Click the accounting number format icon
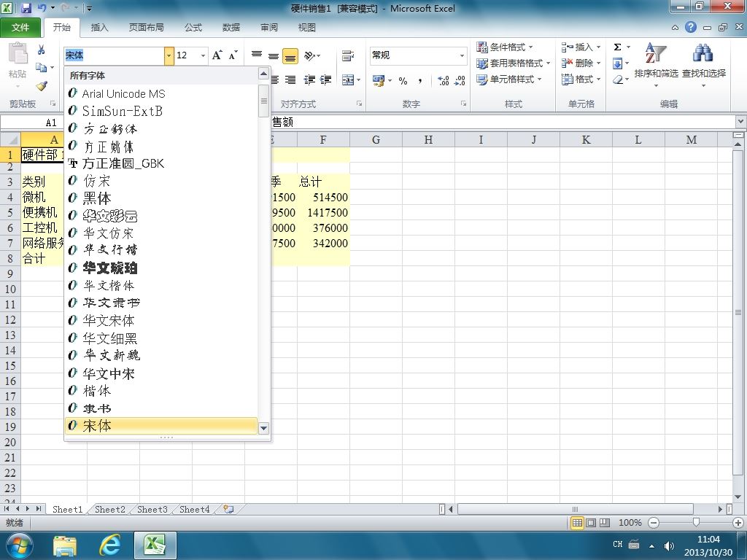The height and width of the screenshot is (560, 747). point(379,80)
